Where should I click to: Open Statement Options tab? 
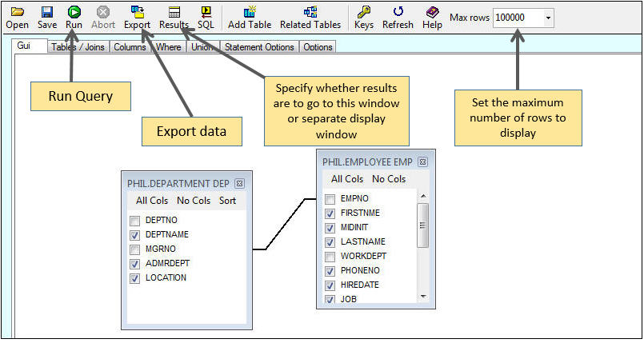tap(259, 46)
